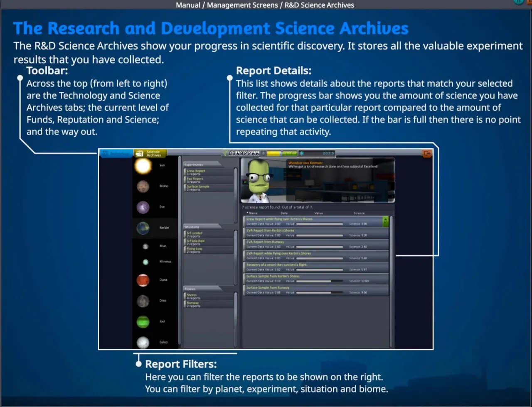
Task: Select Crew Report while flying over Kerbin's Shores
Action: coord(316,221)
